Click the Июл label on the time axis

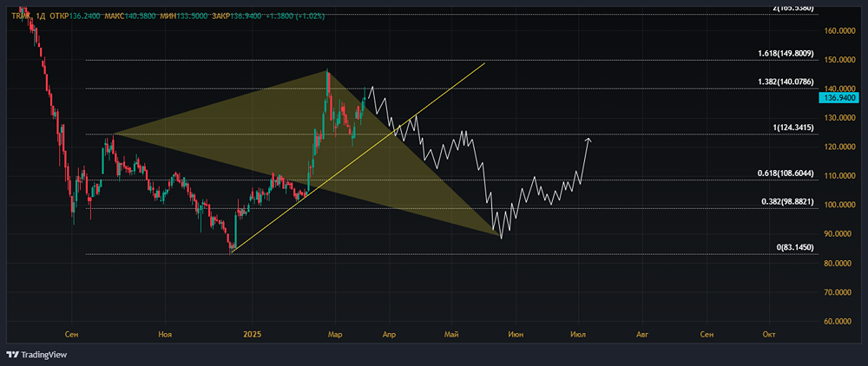click(578, 335)
